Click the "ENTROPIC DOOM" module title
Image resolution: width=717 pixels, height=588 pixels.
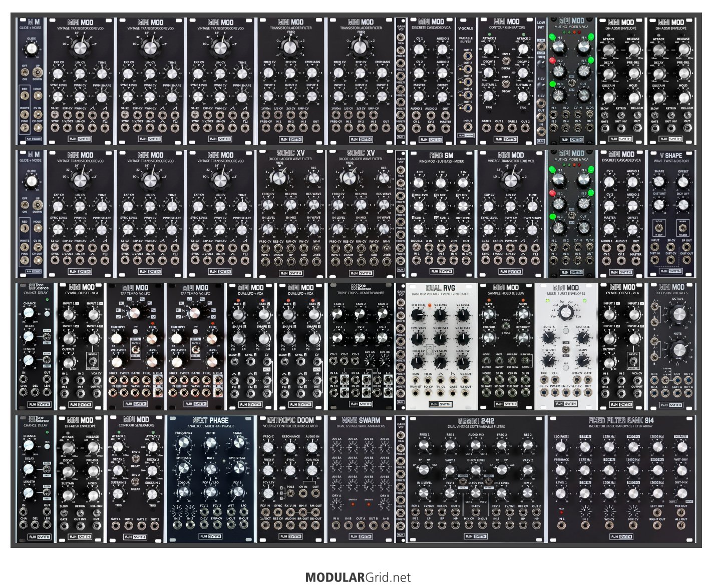(291, 420)
